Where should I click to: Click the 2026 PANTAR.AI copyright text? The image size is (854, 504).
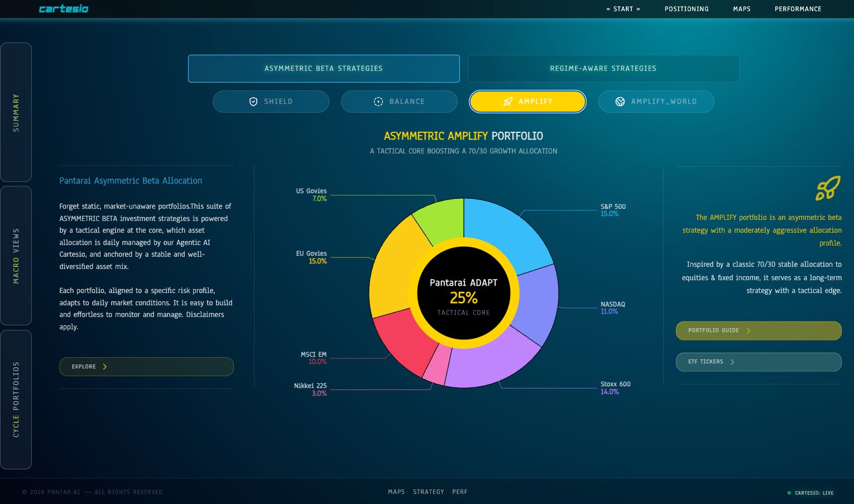(x=93, y=492)
